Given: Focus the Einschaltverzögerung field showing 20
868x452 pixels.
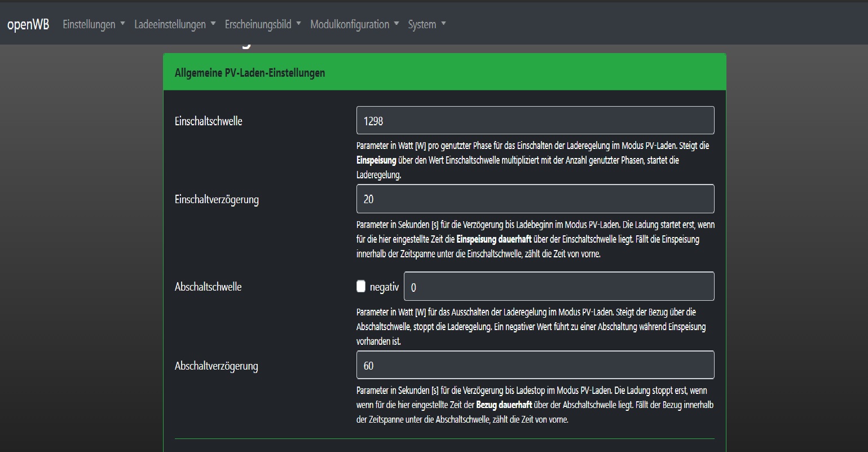Looking at the screenshot, I should point(535,199).
